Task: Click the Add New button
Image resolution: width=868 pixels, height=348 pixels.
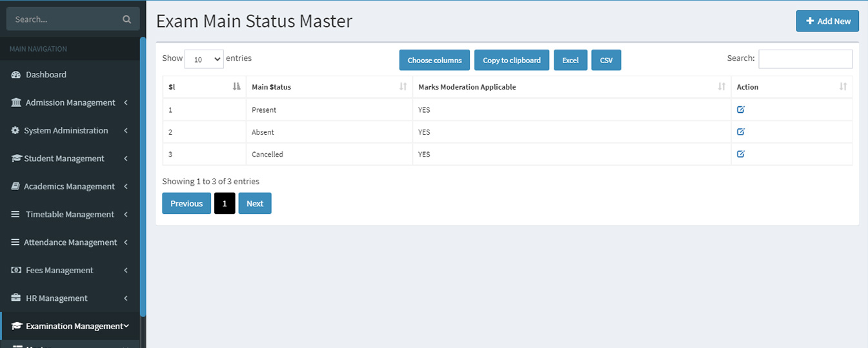Action: click(x=827, y=21)
